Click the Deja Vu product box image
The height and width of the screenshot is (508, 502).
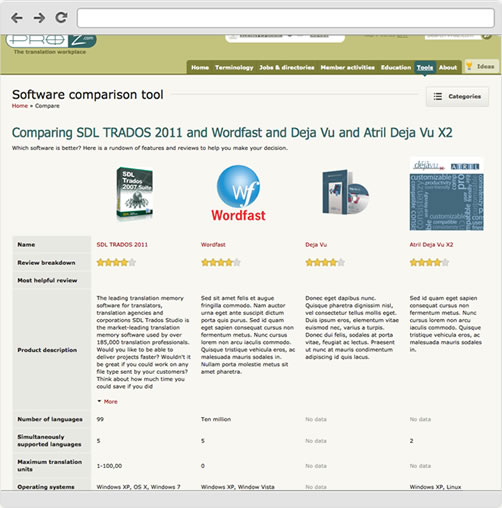[346, 192]
